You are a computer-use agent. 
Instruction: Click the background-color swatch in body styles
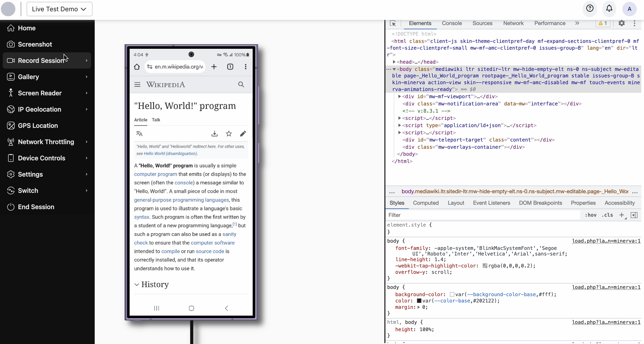tap(451, 294)
